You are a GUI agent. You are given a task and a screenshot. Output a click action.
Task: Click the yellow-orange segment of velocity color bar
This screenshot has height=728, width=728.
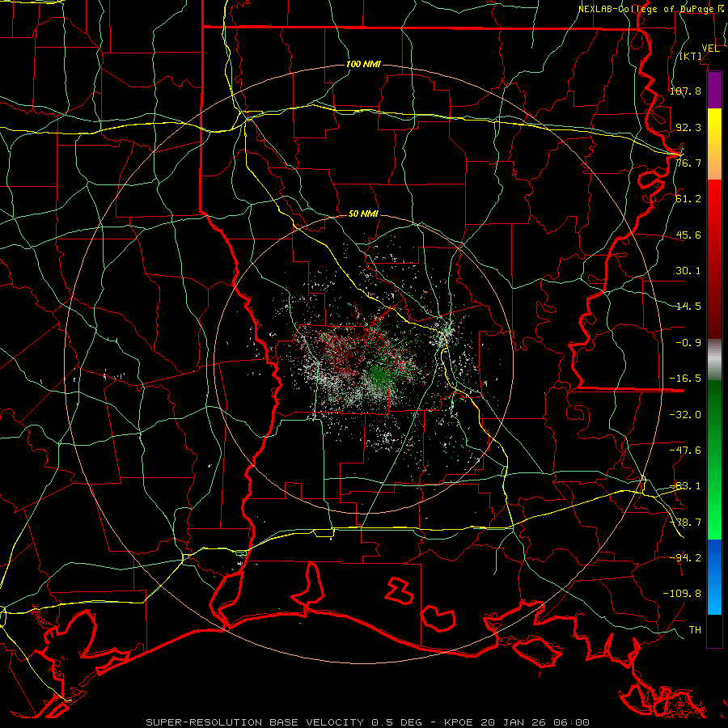(714, 144)
